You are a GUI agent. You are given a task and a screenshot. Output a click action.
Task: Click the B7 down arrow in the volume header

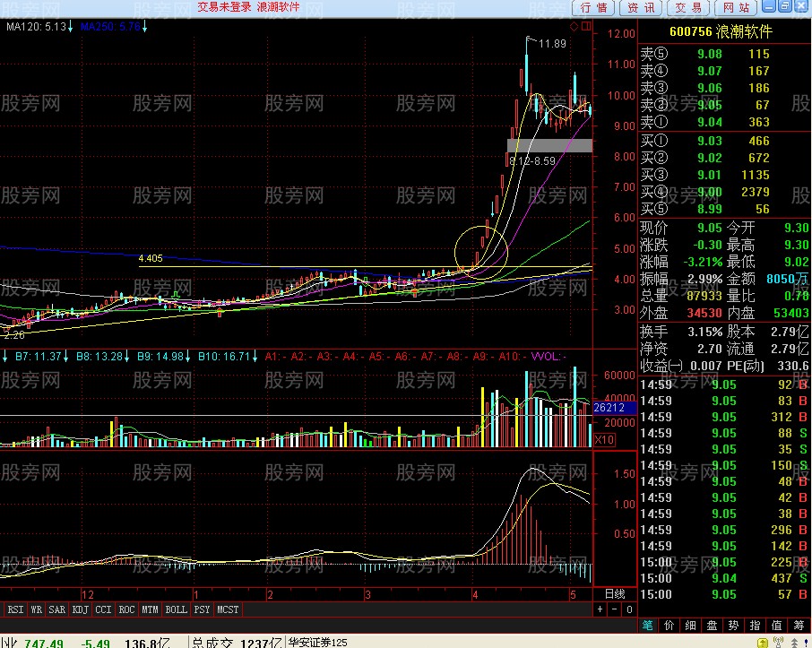point(65,357)
